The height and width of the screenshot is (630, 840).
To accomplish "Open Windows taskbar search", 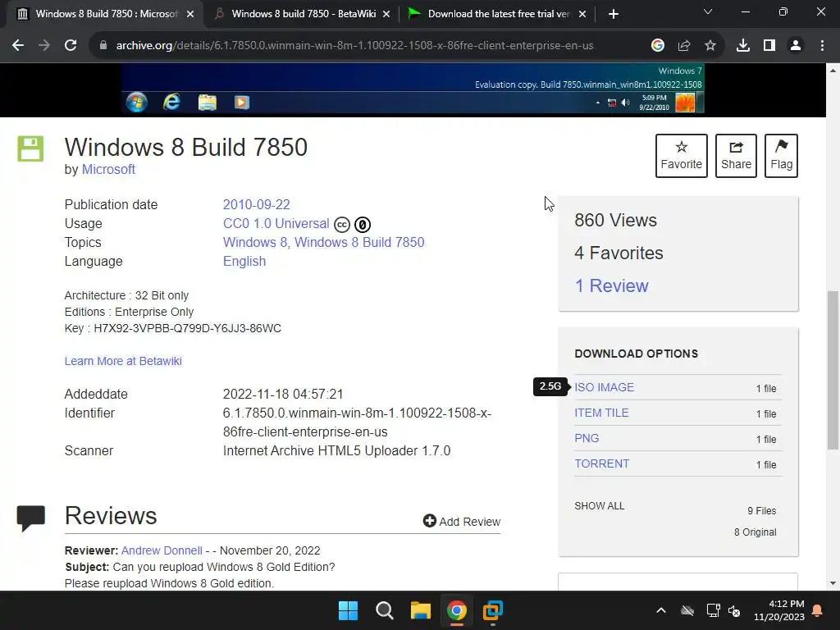I will (384, 610).
